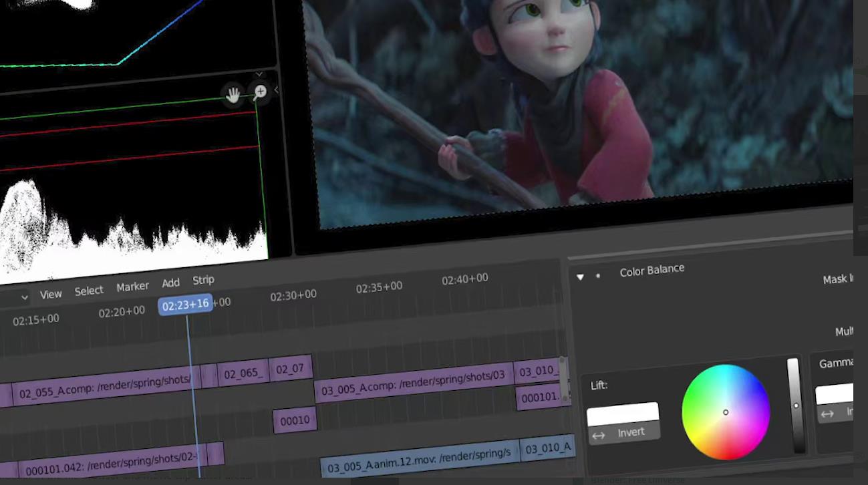Click the sequencer vertical scrollbar handle
The image size is (868, 485).
564,378
